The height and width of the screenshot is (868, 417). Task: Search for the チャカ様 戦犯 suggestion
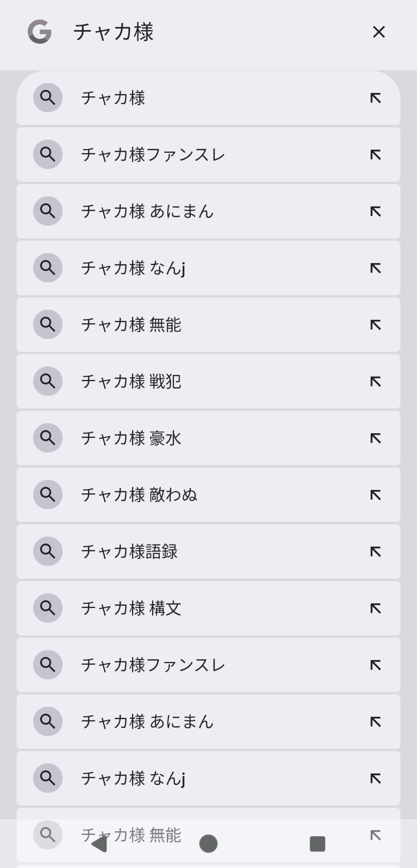131,381
